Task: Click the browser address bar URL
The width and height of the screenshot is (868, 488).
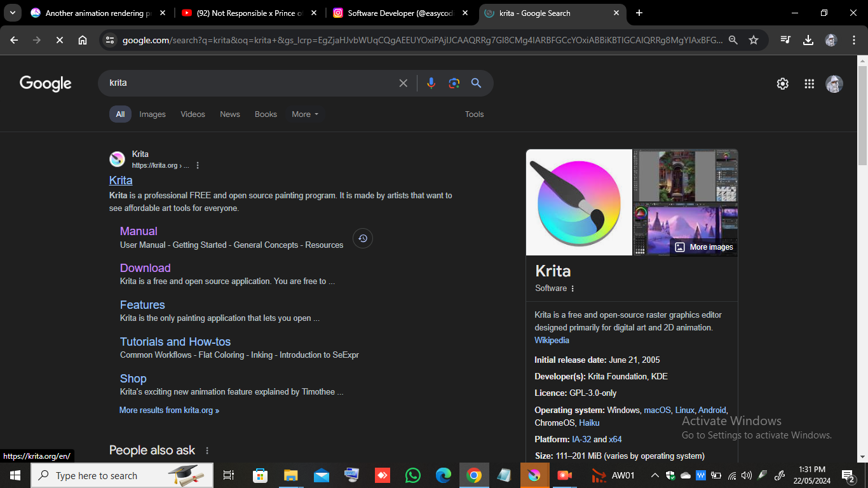Action: point(423,40)
